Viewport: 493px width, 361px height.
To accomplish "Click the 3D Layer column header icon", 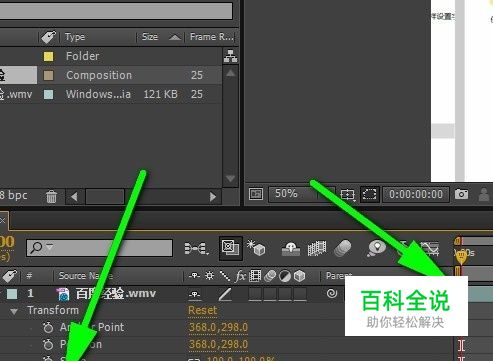I will [x=300, y=276].
